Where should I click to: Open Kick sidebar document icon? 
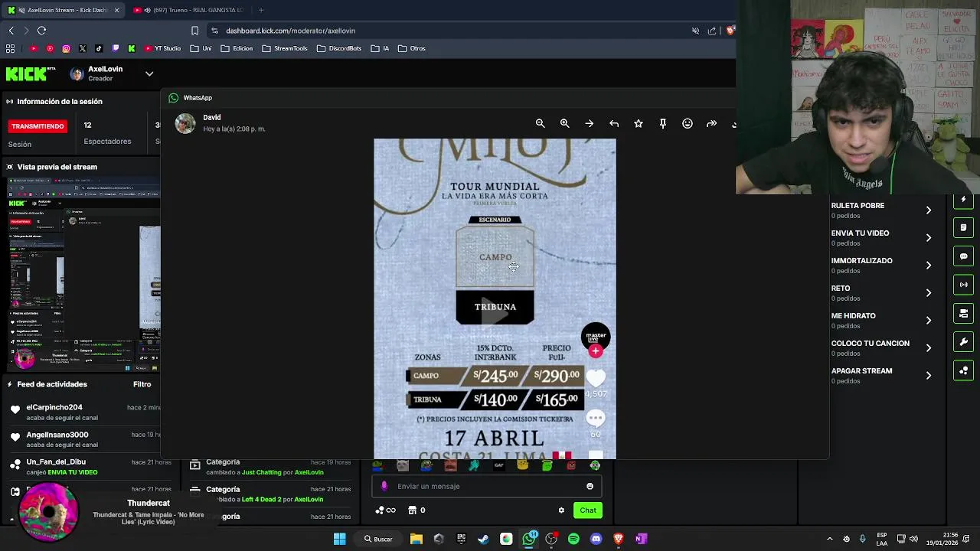[964, 228]
